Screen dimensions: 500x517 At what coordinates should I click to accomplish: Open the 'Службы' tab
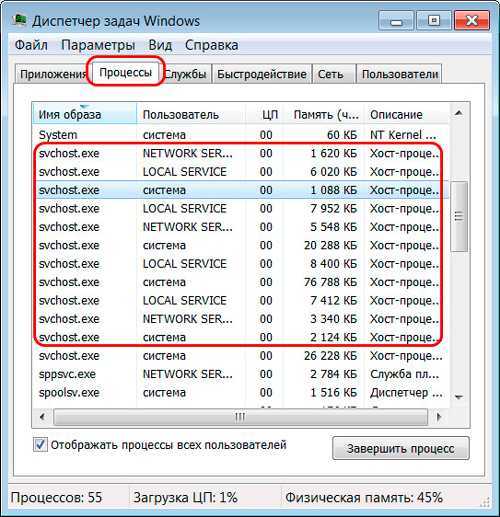(x=187, y=74)
